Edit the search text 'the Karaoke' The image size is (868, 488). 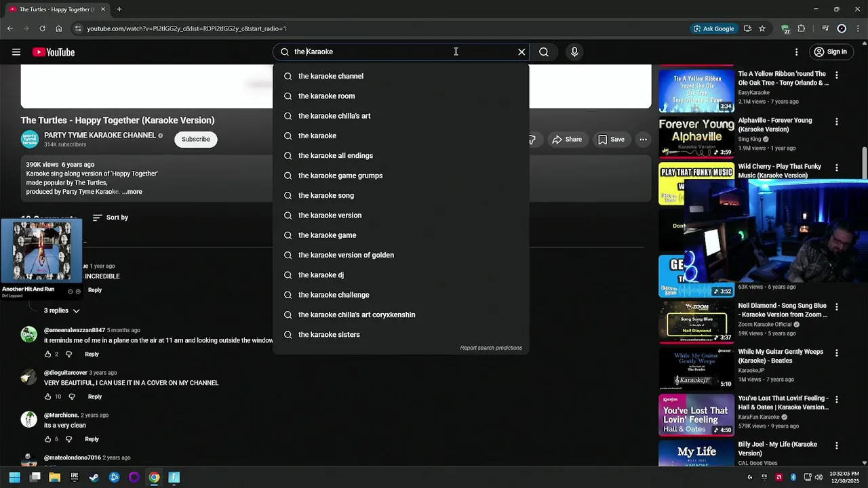(313, 52)
